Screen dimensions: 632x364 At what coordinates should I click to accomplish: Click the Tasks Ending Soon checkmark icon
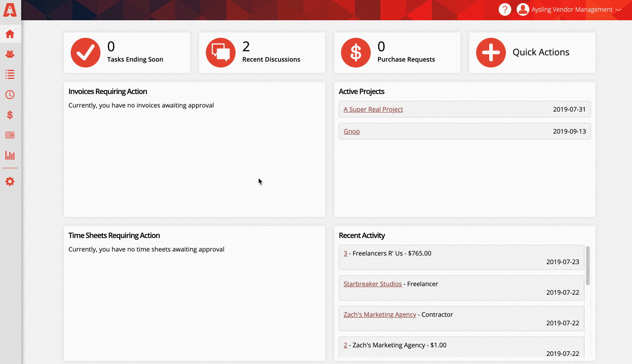[86, 53]
